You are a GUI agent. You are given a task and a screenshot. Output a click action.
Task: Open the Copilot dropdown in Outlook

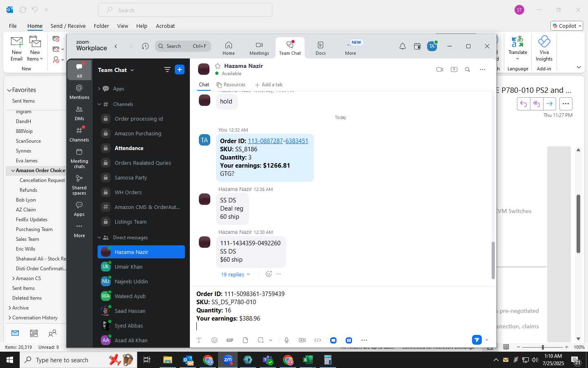coord(567,26)
